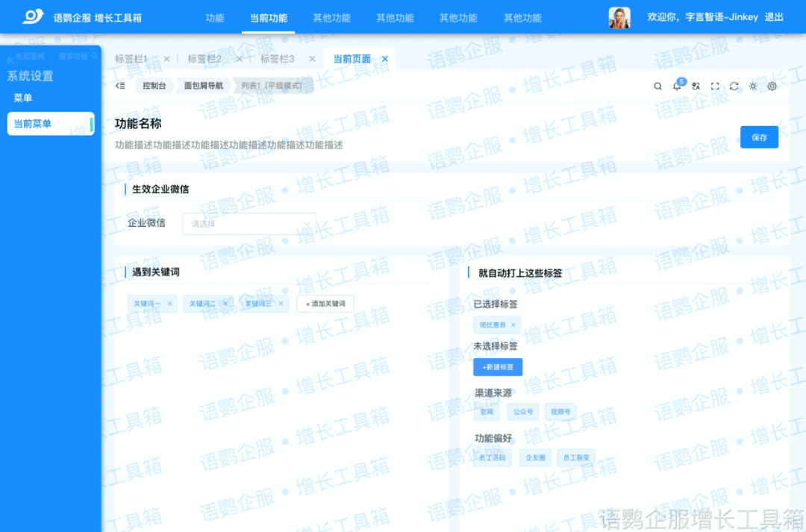Click the search magnifier icon in the toolbar
The width and height of the screenshot is (806, 532).
(x=657, y=86)
